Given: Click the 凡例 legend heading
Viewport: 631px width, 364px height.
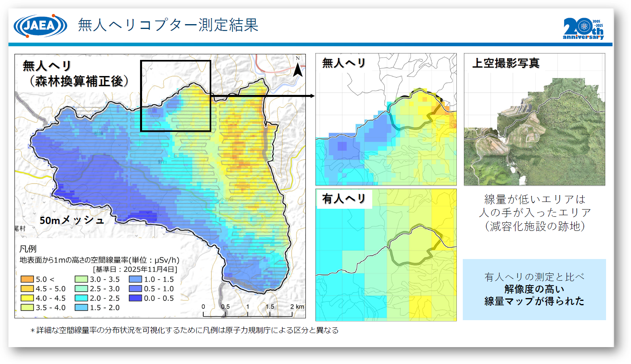Looking at the screenshot, I should click(28, 249).
